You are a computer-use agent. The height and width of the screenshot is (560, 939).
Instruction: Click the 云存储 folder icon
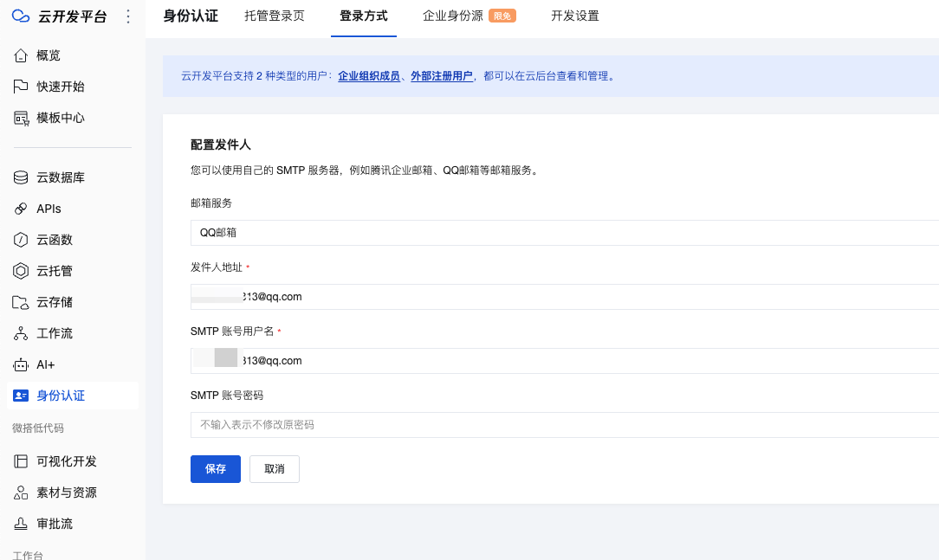(22, 302)
